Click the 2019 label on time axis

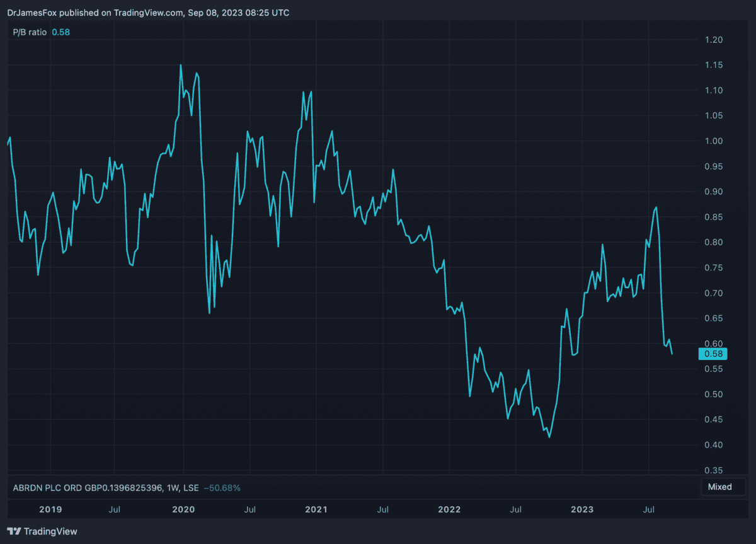click(50, 509)
